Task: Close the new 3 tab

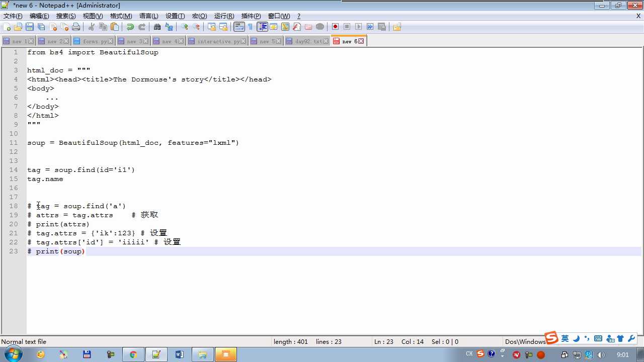Action: click(146, 41)
